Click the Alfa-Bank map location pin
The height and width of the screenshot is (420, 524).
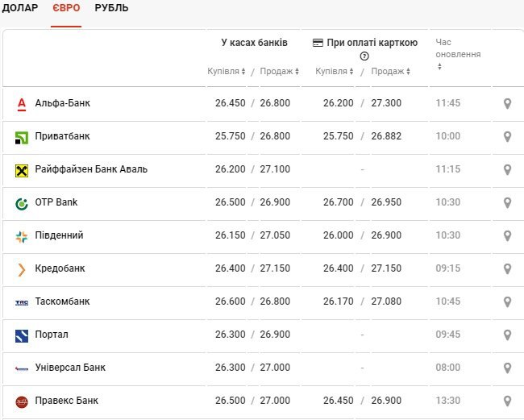point(507,104)
